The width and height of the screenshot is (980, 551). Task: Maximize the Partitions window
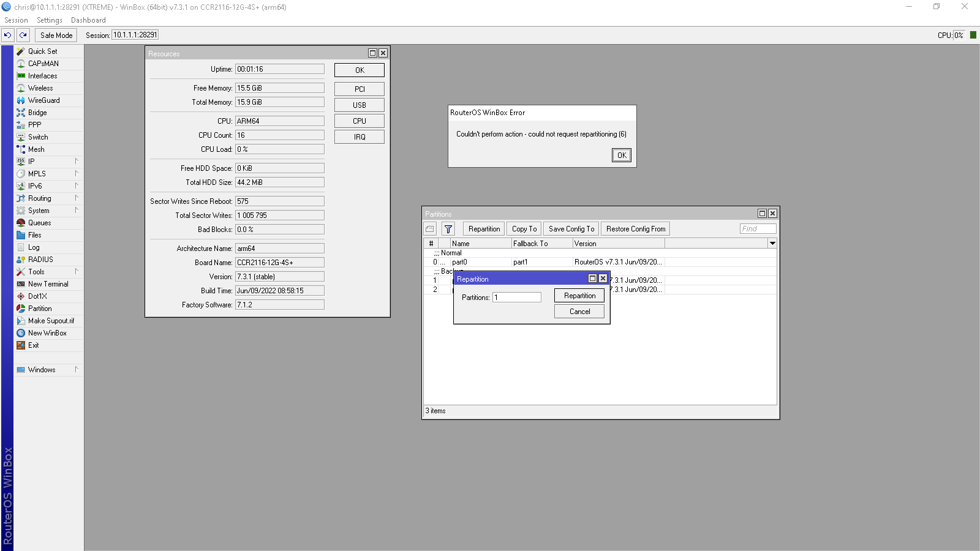[762, 214]
